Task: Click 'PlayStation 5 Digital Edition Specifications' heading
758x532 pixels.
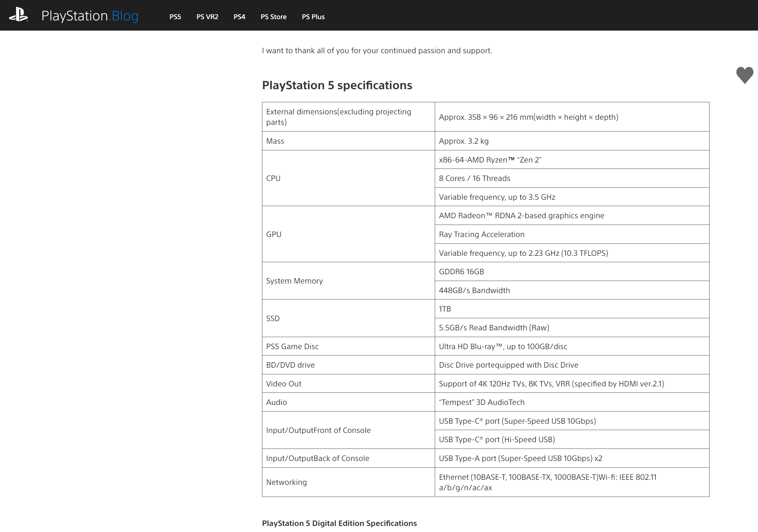Action: pos(339,523)
